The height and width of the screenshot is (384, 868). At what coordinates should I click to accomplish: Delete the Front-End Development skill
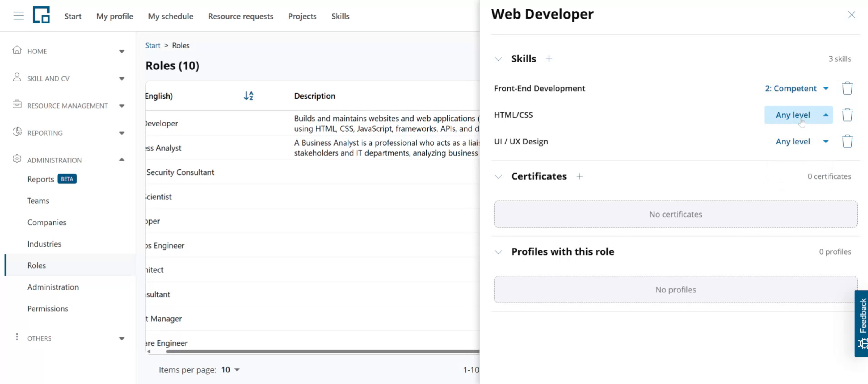[847, 88]
